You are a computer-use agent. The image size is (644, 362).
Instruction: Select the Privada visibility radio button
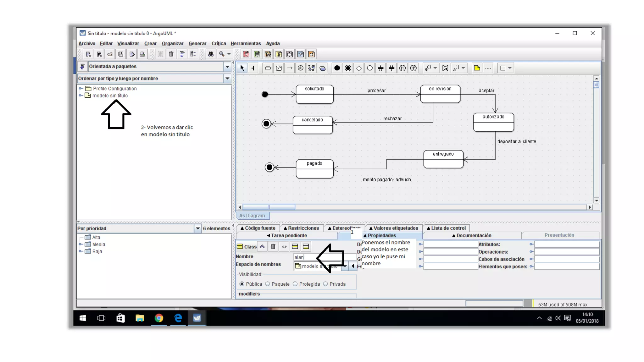pos(325,284)
